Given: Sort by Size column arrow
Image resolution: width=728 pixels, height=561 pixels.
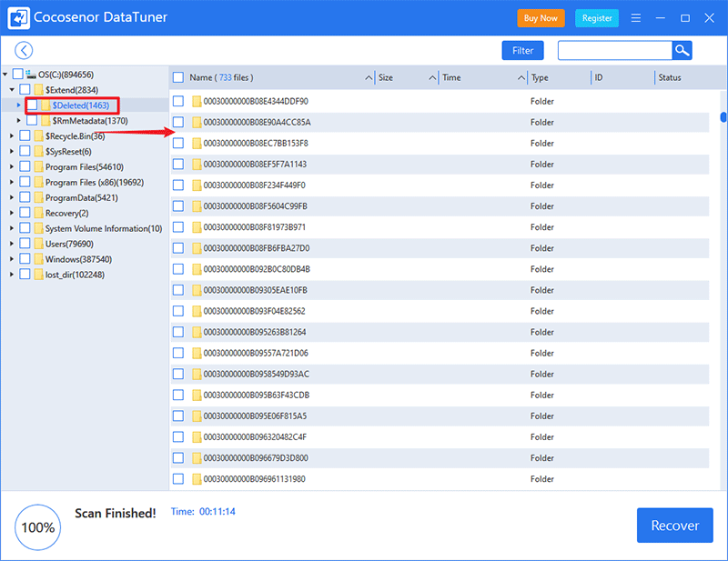Looking at the screenshot, I should coord(432,77).
